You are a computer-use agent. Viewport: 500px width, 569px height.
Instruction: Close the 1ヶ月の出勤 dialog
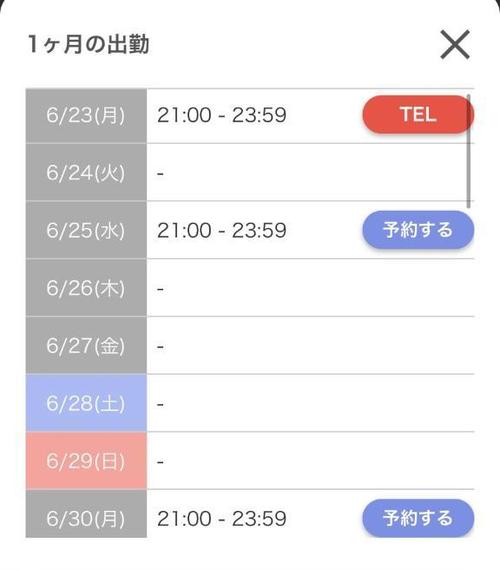455,44
